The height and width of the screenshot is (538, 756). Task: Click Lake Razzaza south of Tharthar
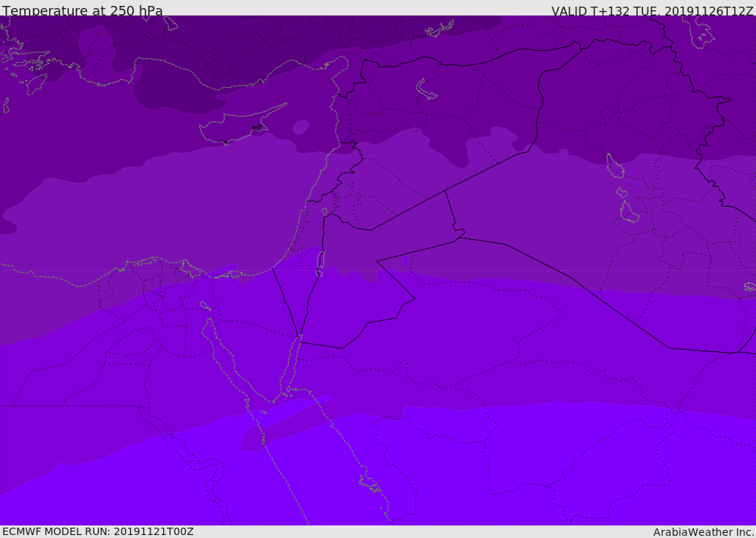coord(629,213)
